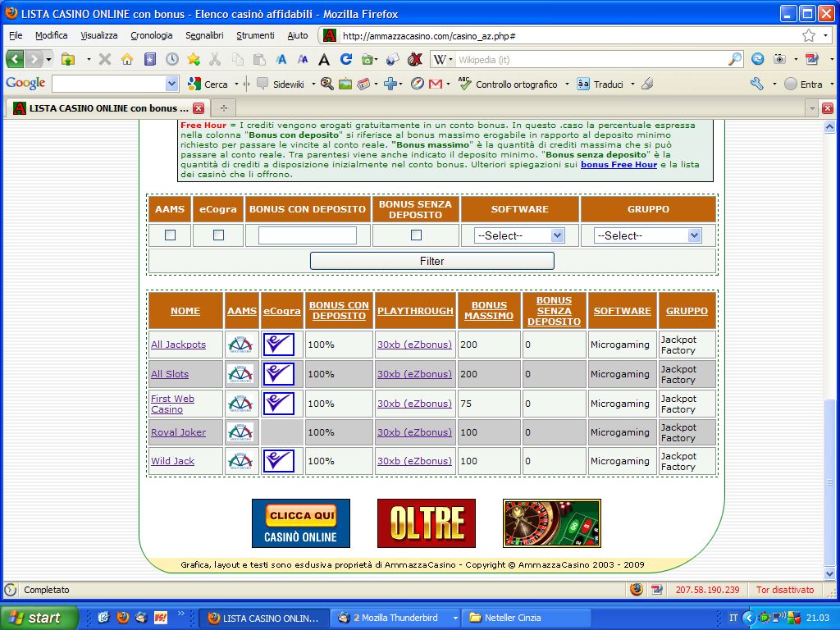The image size is (840, 630).
Task: Open the Gruppo filter Select dropdown
Action: point(648,235)
